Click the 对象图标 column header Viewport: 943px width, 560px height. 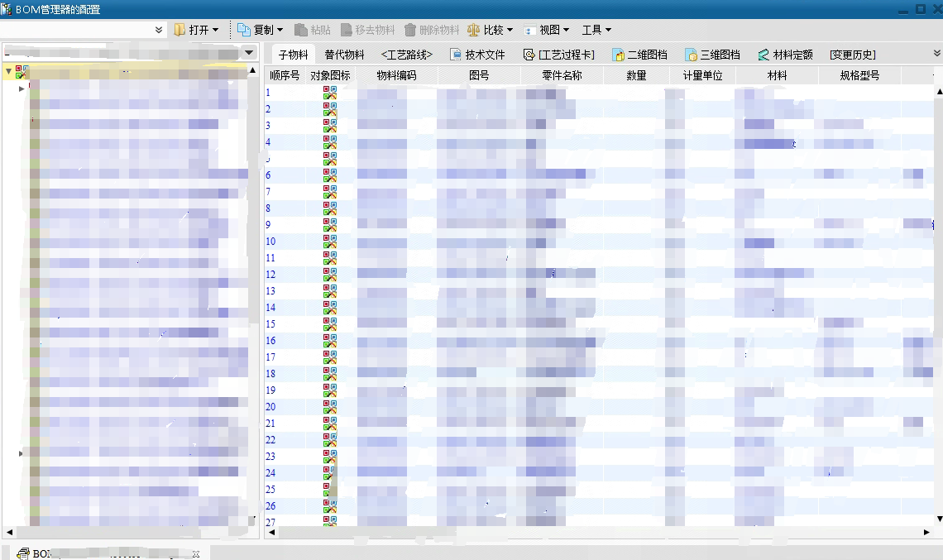[330, 75]
